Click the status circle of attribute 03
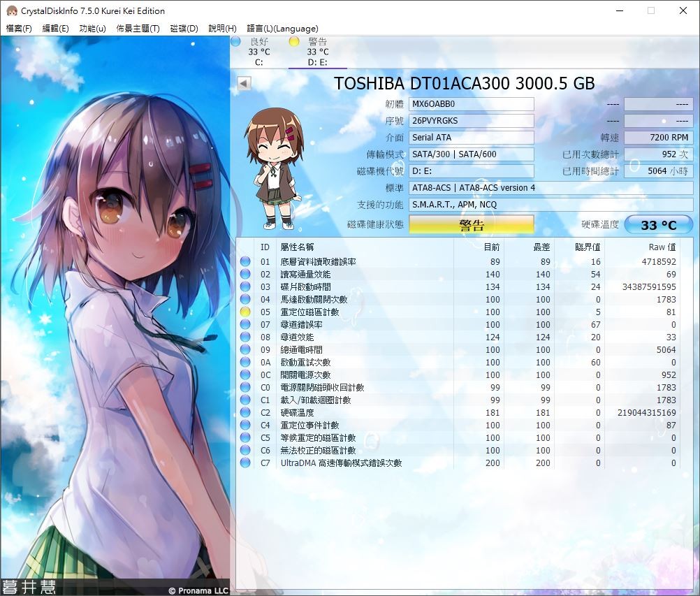The height and width of the screenshot is (596, 700). (245, 286)
